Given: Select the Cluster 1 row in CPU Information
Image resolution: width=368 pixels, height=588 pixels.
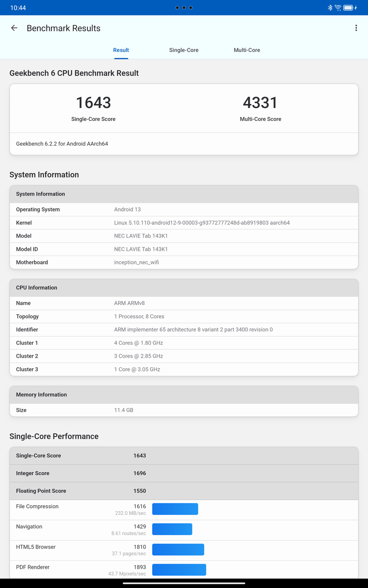Looking at the screenshot, I should point(184,343).
